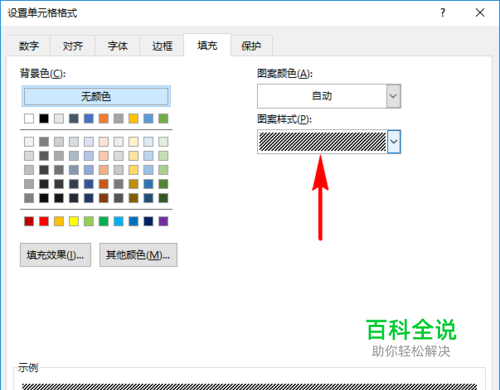Pick light gray theme swatch in top row

pos(59,118)
